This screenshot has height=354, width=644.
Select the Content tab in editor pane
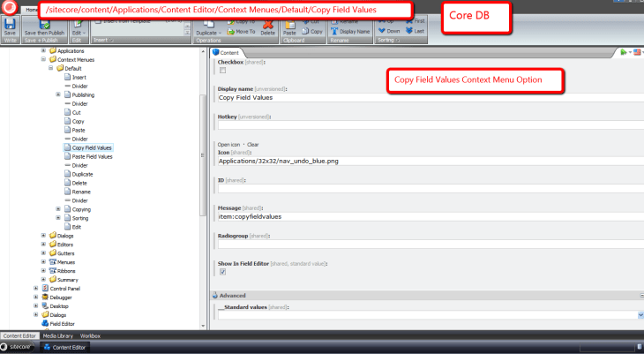(226, 53)
